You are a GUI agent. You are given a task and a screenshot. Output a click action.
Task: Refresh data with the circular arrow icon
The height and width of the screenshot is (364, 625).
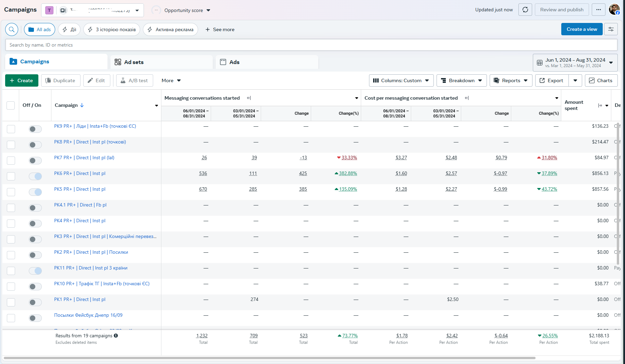(x=525, y=10)
